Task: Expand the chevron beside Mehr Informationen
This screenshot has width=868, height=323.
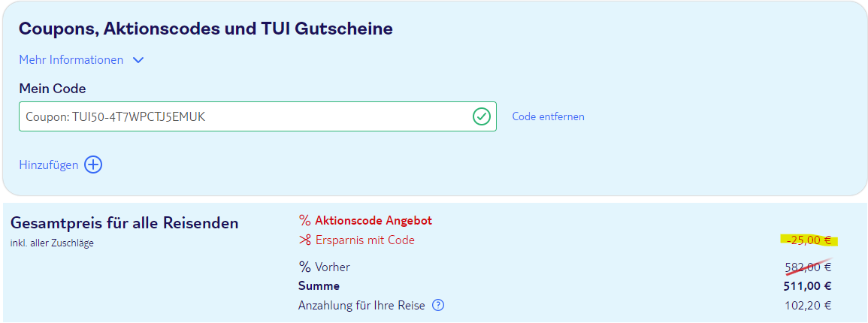Action: 138,60
